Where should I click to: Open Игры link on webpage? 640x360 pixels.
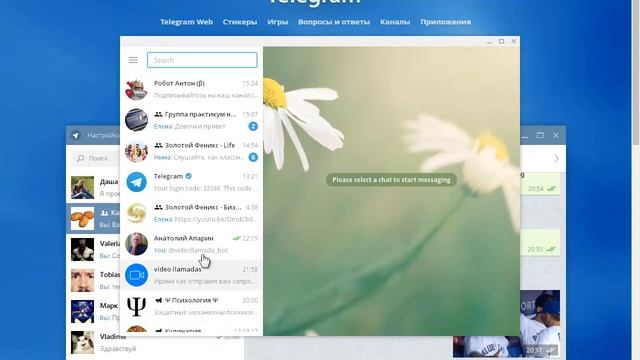(278, 22)
